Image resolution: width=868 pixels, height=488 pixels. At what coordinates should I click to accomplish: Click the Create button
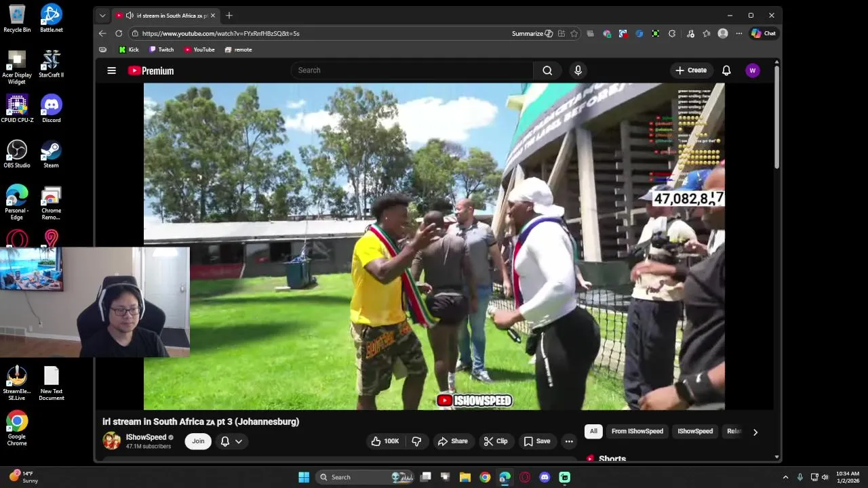click(691, 70)
